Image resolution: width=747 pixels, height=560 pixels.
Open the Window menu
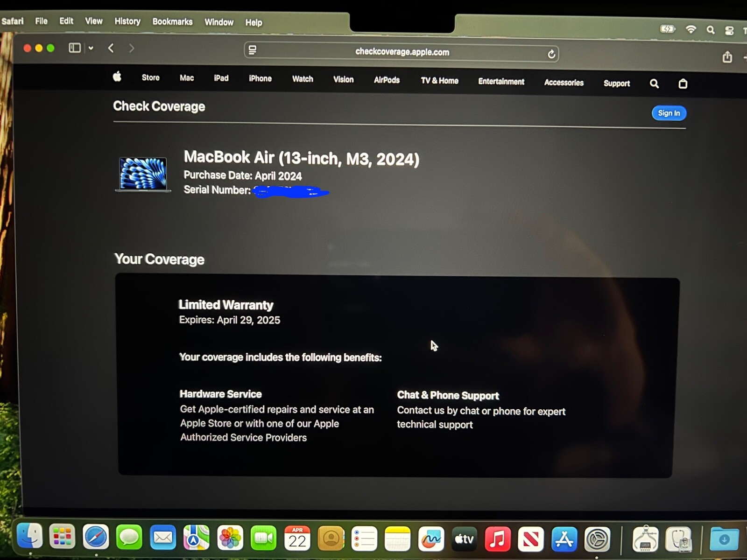click(219, 22)
